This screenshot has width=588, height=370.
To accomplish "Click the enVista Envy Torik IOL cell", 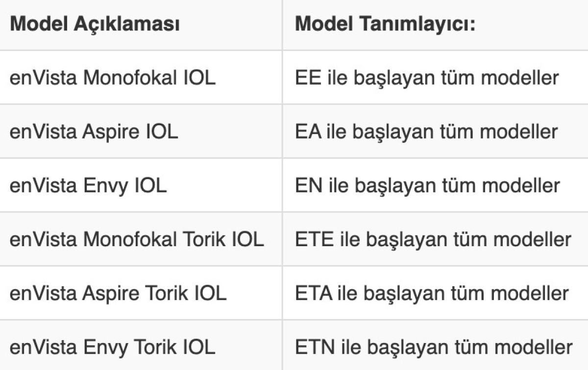I will tap(112, 347).
